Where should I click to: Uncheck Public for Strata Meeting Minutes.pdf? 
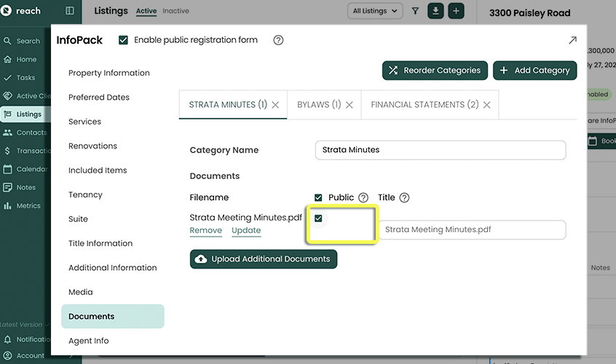[x=318, y=218]
